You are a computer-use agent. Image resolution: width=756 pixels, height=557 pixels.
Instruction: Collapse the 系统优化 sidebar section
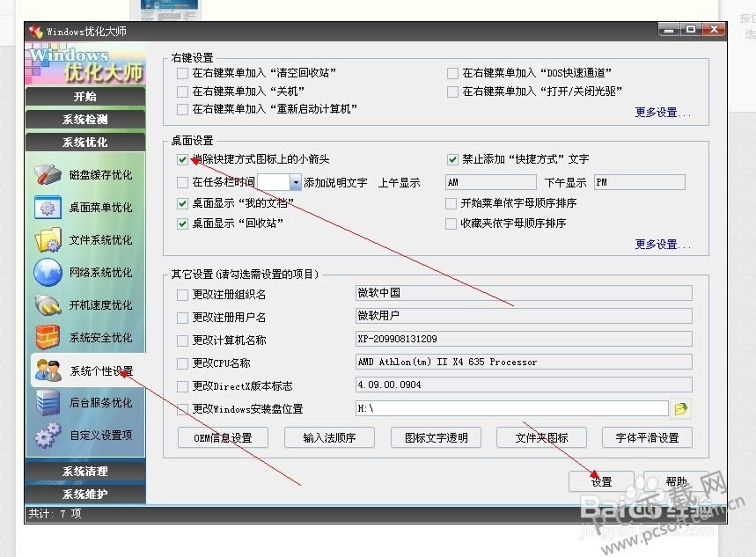point(85,143)
